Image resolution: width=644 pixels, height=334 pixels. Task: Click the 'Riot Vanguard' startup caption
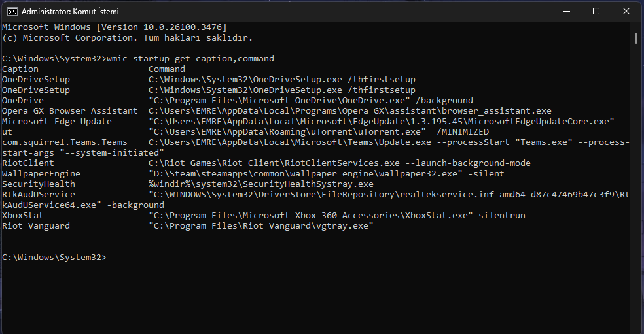(x=36, y=226)
